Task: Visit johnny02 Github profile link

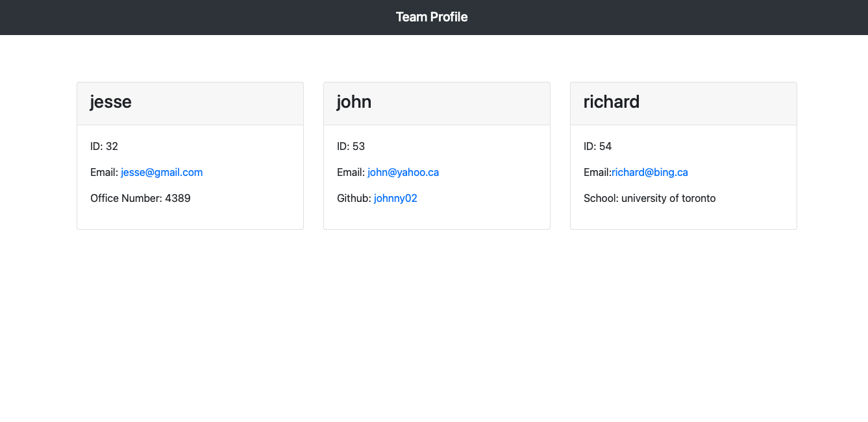Action: pos(395,198)
